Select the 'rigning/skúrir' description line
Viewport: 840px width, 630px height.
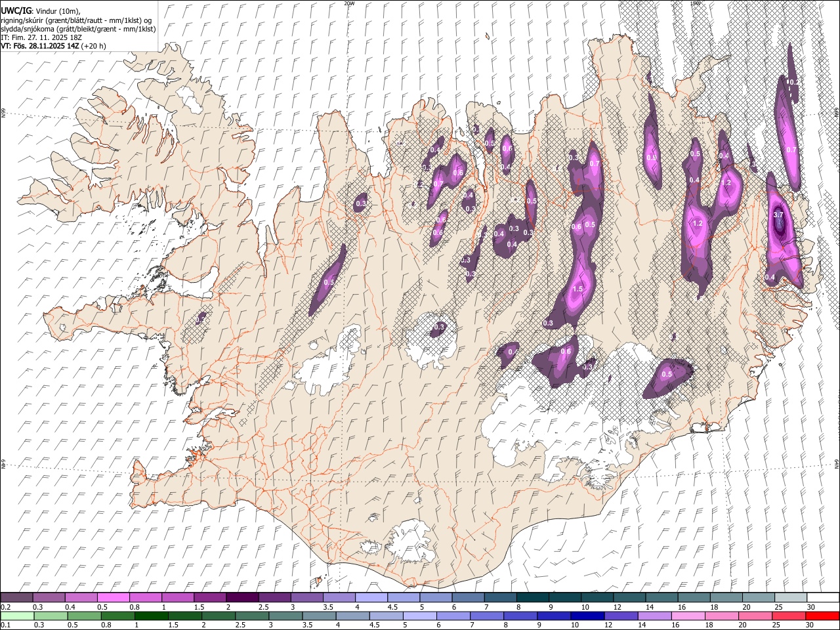76,20
